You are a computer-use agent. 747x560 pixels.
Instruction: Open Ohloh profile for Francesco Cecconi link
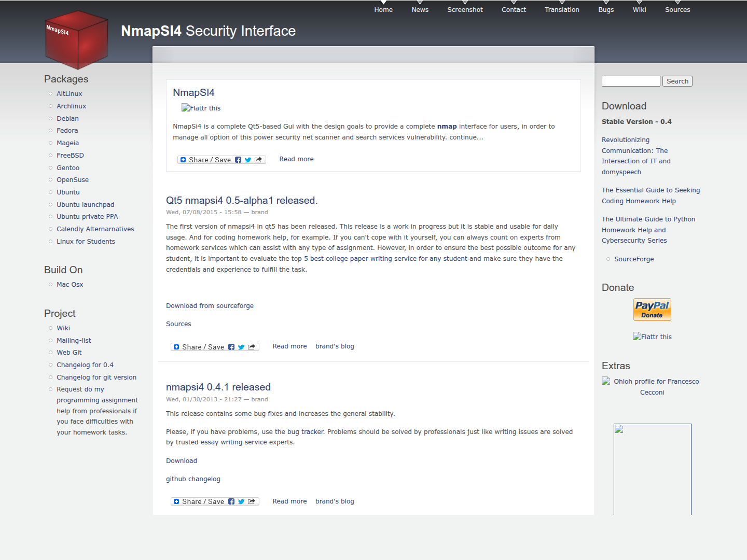click(656, 387)
